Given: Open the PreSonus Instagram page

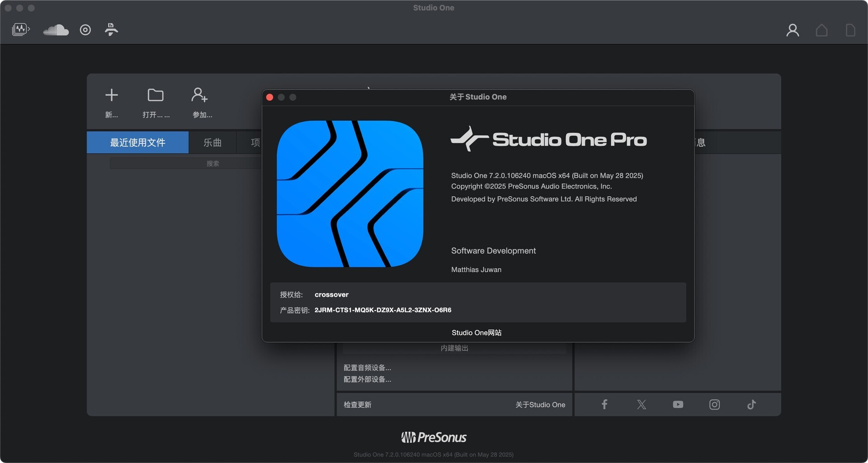Looking at the screenshot, I should pos(715,404).
